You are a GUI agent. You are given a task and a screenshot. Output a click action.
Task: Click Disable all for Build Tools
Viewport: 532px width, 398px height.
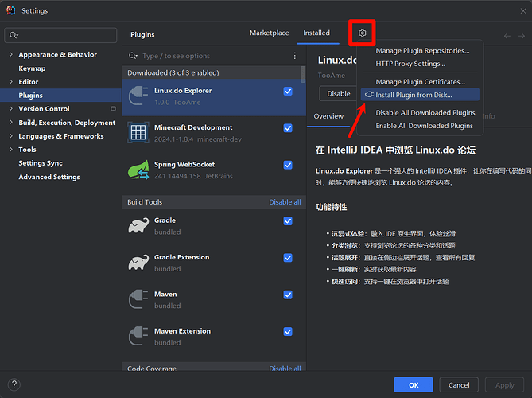pos(285,202)
